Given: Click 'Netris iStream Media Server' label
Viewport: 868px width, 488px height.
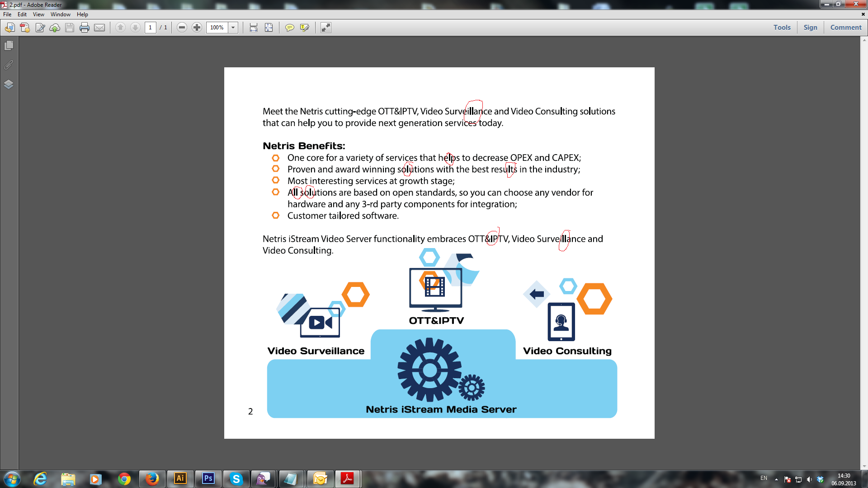Looking at the screenshot, I should (441, 409).
